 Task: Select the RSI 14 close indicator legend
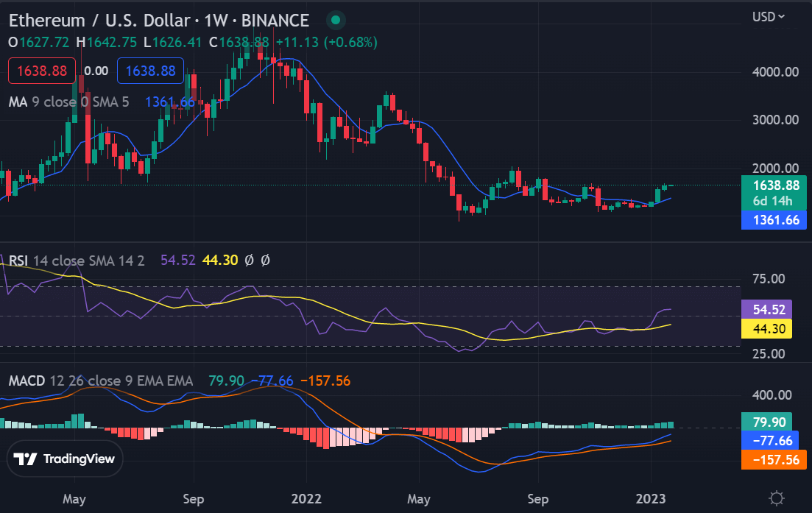(x=77, y=261)
